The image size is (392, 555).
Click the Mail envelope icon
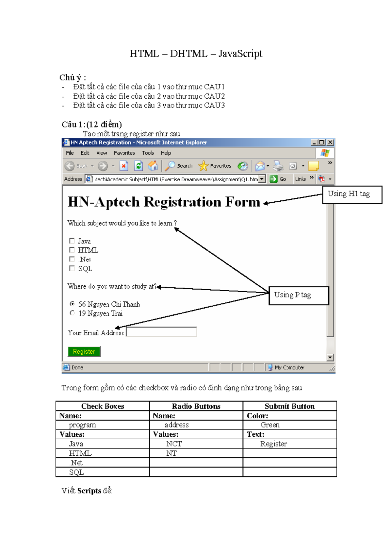(260, 166)
